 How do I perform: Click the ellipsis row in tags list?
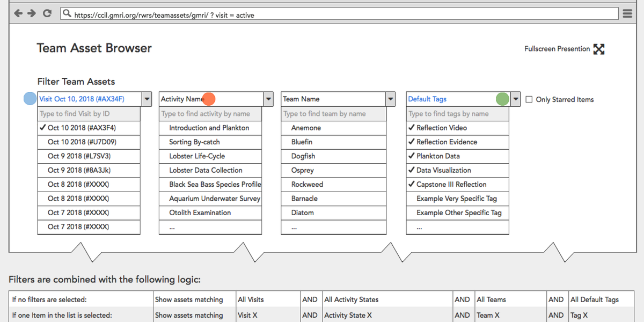pyautogui.click(x=457, y=227)
